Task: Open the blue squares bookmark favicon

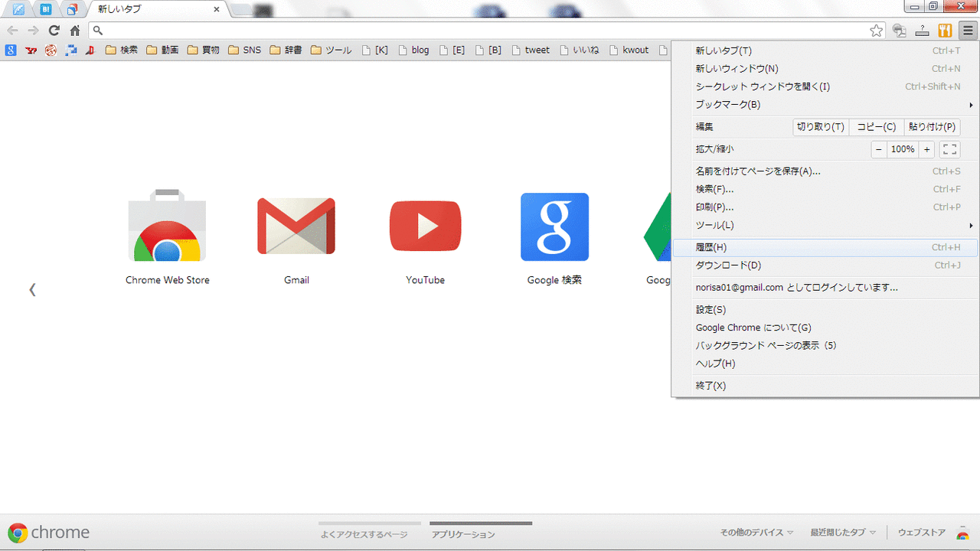Action: 71,51
